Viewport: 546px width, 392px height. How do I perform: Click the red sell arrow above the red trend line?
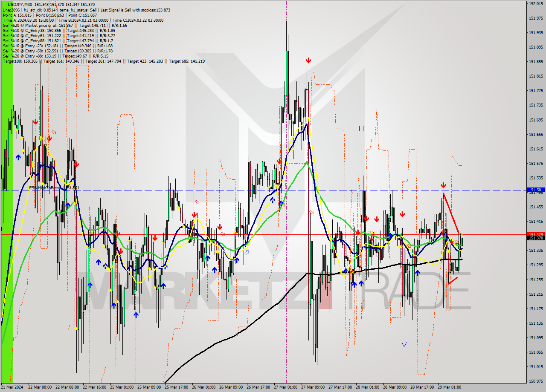[x=443, y=185]
